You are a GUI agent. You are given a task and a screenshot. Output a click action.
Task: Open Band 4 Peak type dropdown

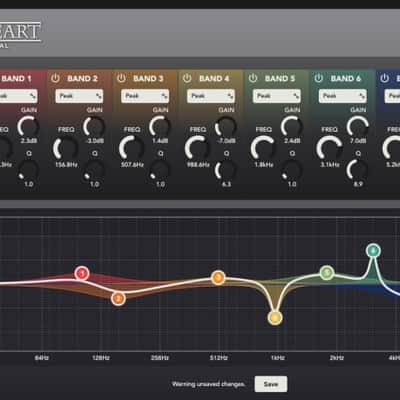(x=211, y=96)
